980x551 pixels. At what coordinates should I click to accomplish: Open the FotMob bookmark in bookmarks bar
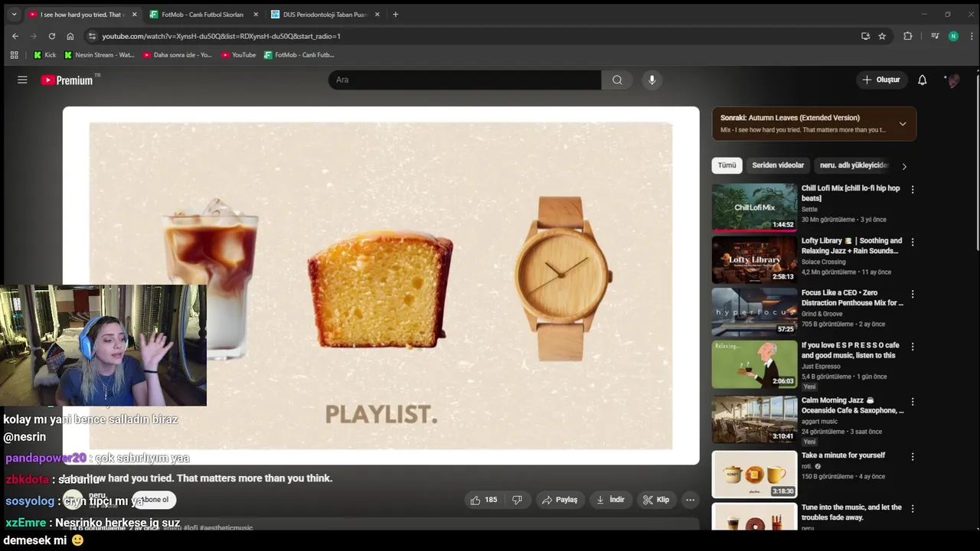[299, 55]
